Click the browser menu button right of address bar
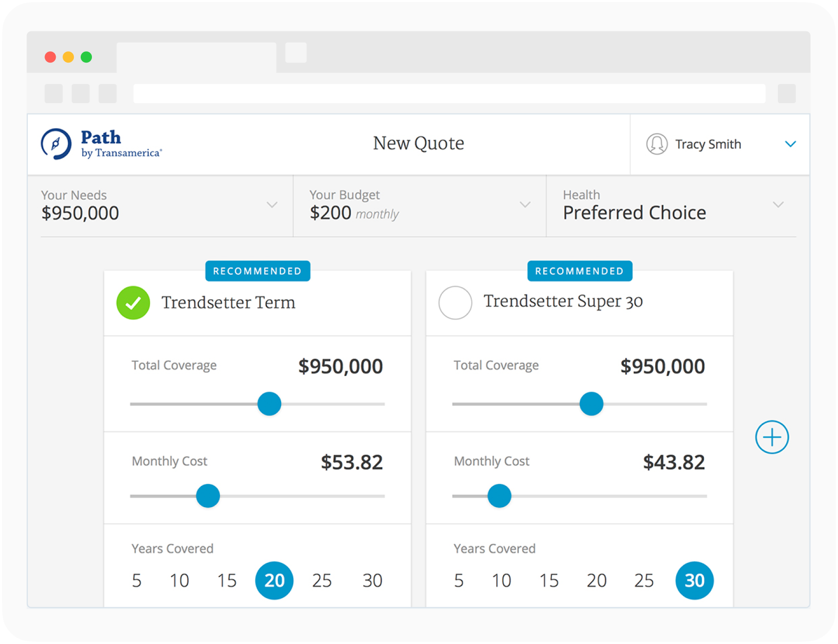Screen dimensions: 838x644 pyautogui.click(x=786, y=93)
